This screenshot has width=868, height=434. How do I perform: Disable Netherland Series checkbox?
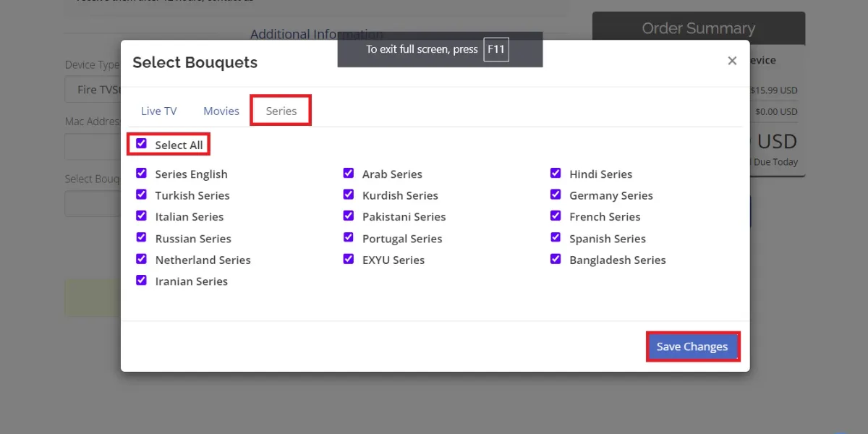click(141, 259)
